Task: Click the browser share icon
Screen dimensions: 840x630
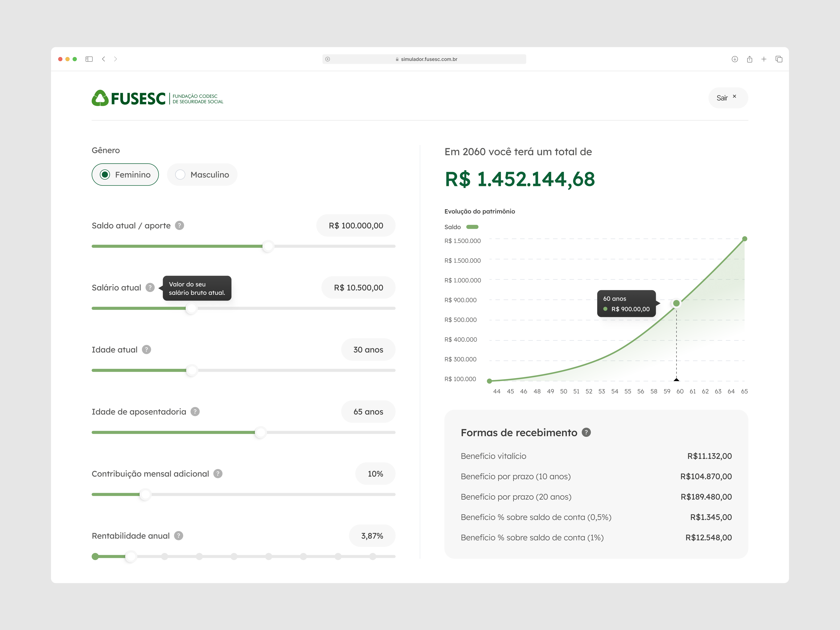Action: (x=750, y=59)
